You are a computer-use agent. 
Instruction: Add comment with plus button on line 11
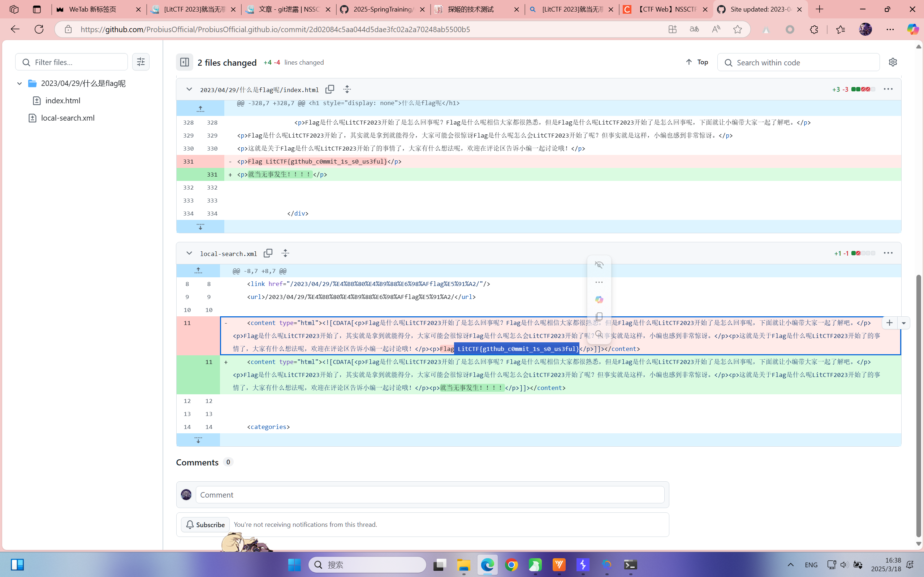(889, 323)
